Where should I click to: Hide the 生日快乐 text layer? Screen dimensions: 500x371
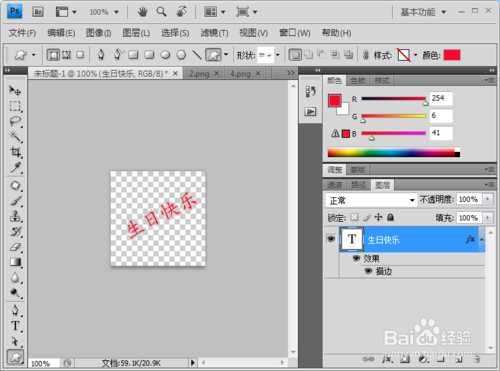point(331,239)
